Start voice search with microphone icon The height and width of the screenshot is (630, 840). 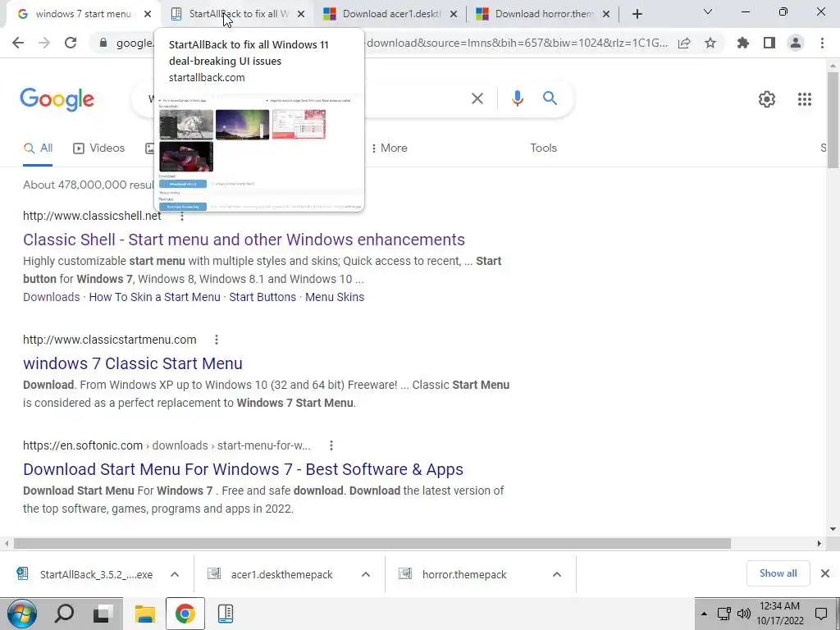(517, 98)
